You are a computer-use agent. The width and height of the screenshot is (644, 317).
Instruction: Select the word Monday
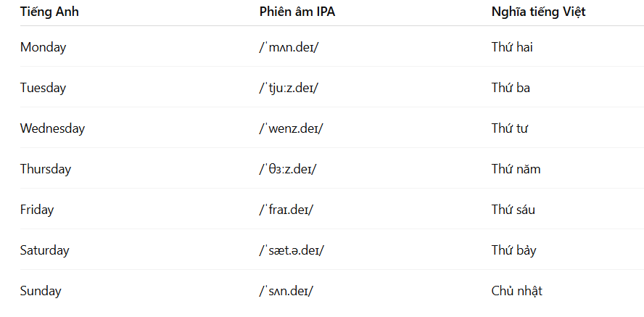click(43, 47)
